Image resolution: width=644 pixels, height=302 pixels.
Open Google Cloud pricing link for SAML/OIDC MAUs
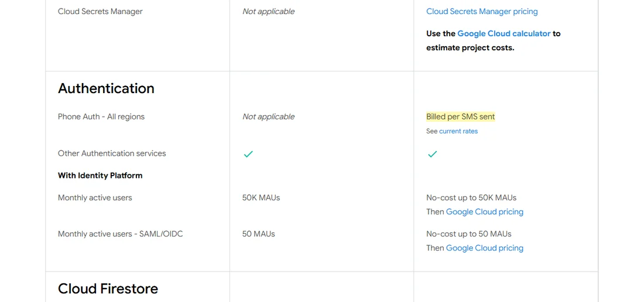point(485,248)
